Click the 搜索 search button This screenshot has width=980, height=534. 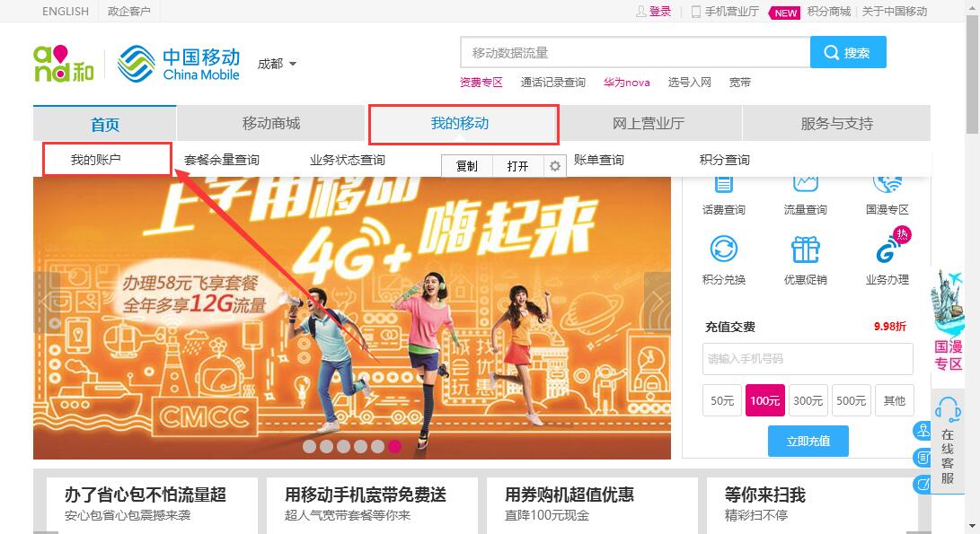(x=848, y=52)
